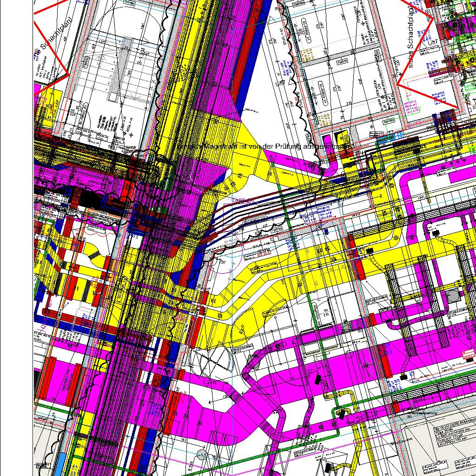
Task: Select the round gray symbol at bottom center
Action: click(201, 454)
